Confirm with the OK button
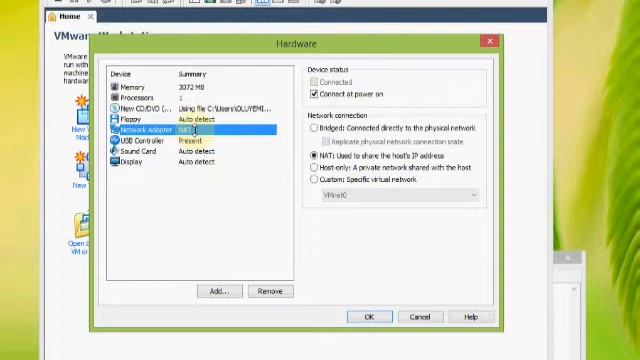 pos(370,317)
